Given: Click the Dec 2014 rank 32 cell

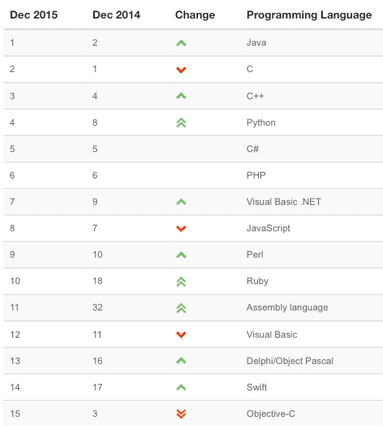Looking at the screenshot, I should (98, 307).
